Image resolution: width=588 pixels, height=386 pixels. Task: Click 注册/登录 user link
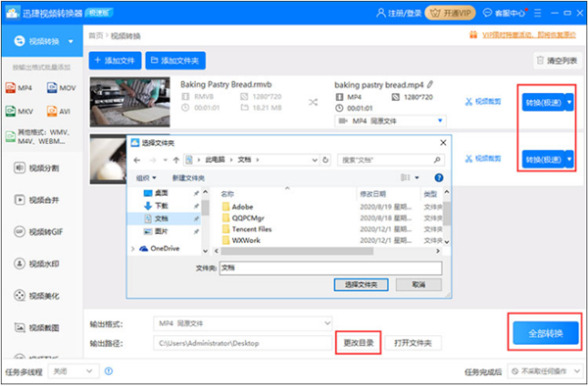tap(399, 13)
